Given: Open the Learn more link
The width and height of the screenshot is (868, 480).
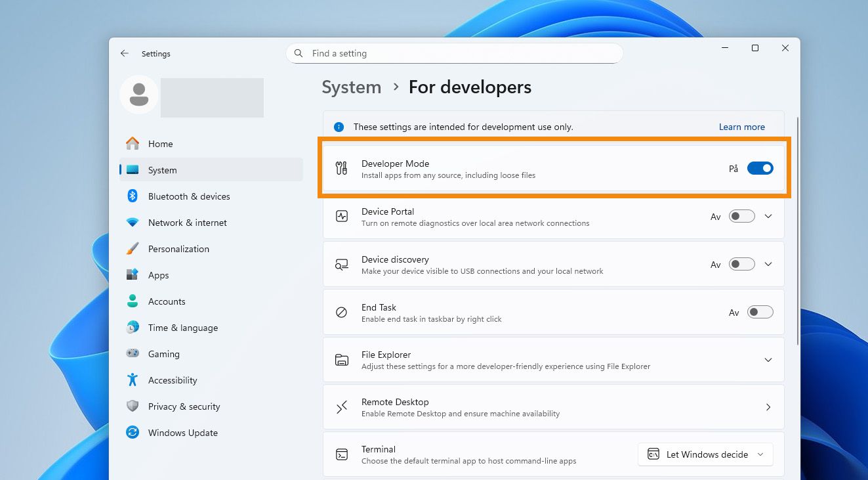Looking at the screenshot, I should point(741,127).
